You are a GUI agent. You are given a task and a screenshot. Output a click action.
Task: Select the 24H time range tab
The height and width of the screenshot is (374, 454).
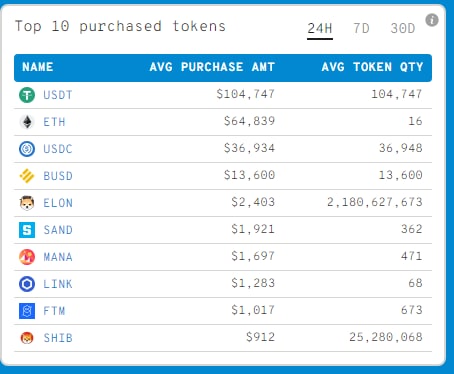[x=320, y=29]
